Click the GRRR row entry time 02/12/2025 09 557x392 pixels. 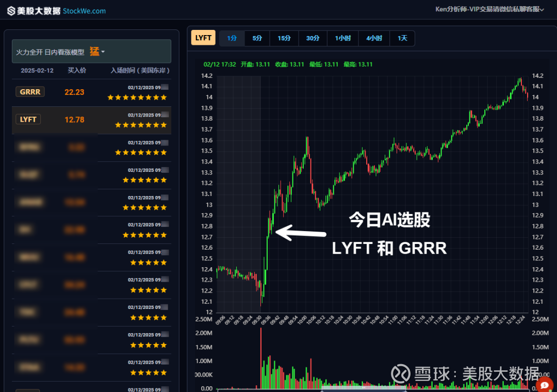pos(144,88)
